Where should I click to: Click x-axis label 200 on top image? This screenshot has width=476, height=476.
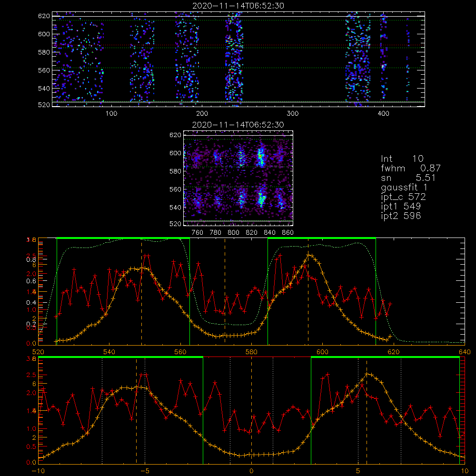[202, 114]
